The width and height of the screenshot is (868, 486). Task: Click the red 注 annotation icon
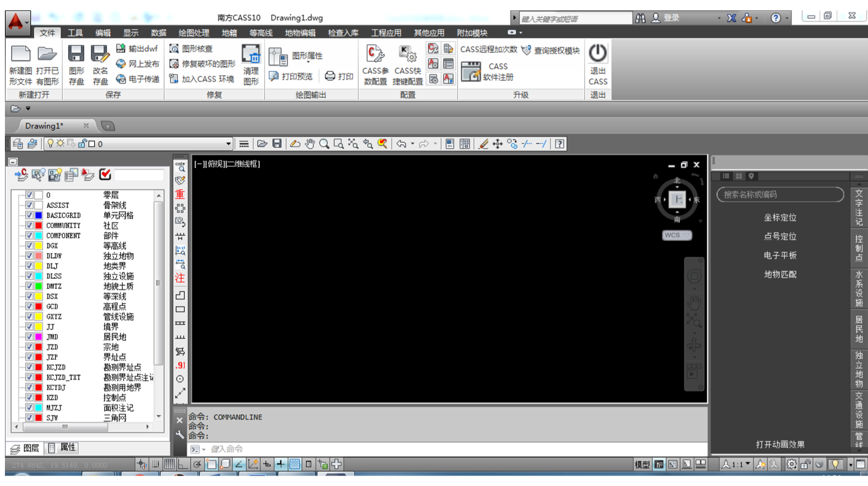click(x=180, y=278)
